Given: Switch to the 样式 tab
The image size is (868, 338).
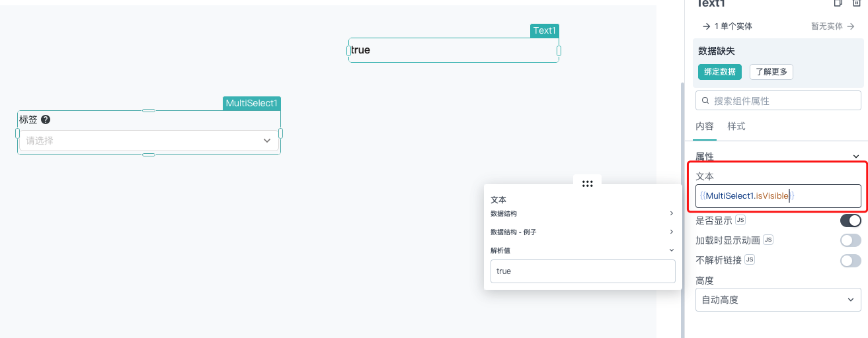Looking at the screenshot, I should coord(736,126).
